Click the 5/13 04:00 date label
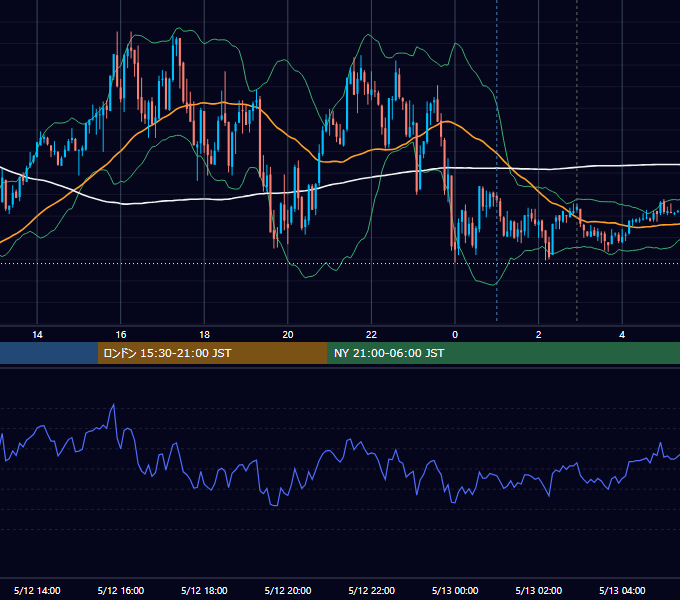The width and height of the screenshot is (680, 600). [622, 590]
